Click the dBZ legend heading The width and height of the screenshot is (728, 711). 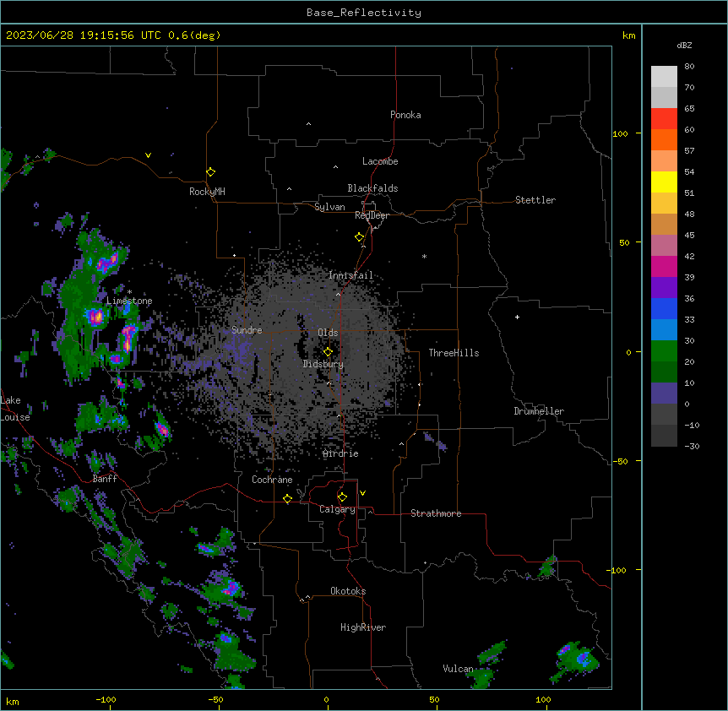click(684, 46)
